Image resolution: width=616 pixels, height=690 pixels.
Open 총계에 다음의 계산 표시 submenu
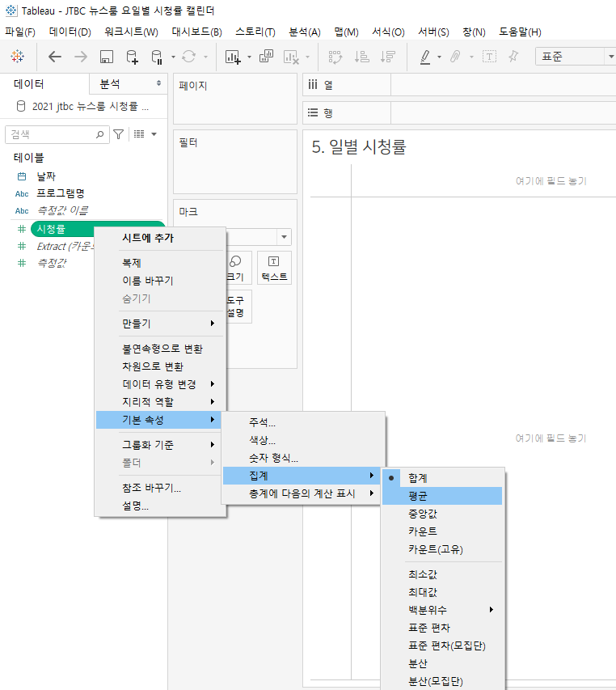click(302, 493)
